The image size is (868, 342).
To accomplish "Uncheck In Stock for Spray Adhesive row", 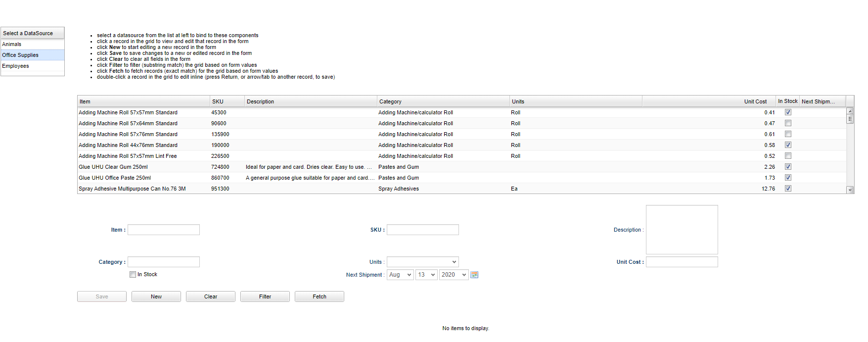I will 788,189.
